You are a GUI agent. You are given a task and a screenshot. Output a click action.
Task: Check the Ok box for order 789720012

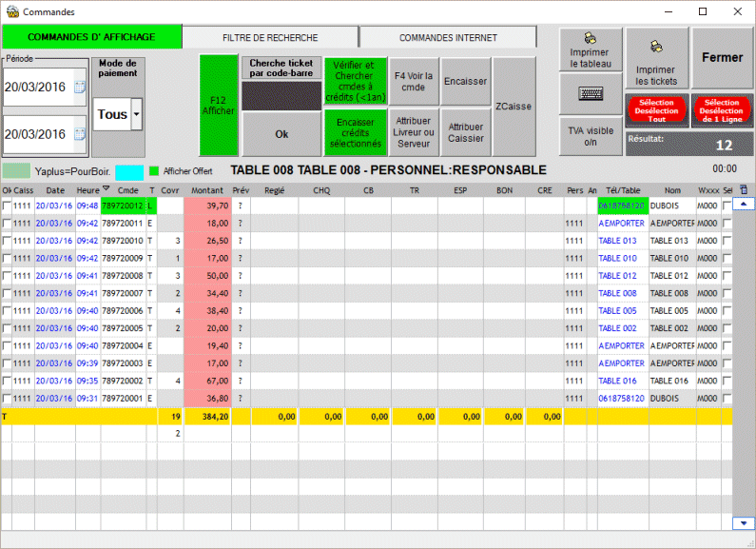click(x=8, y=206)
